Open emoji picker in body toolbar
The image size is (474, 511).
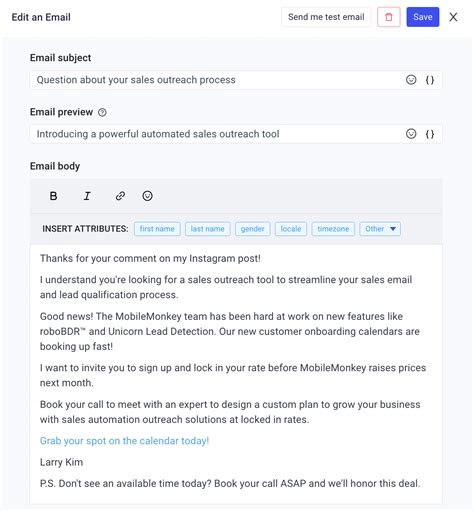click(147, 196)
